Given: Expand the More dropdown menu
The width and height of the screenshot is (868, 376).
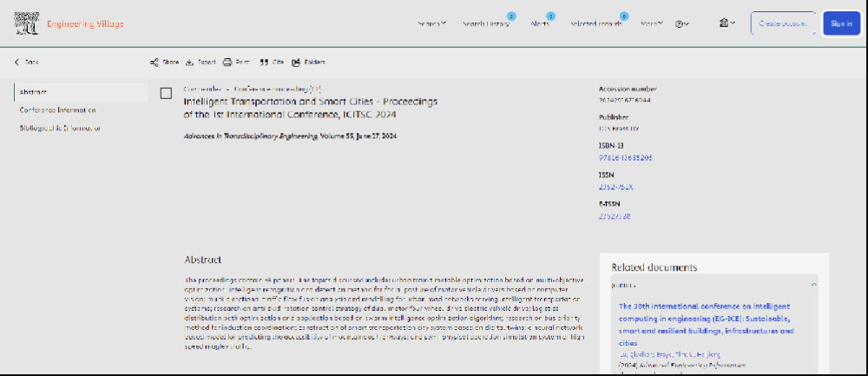Looking at the screenshot, I should pos(652,24).
